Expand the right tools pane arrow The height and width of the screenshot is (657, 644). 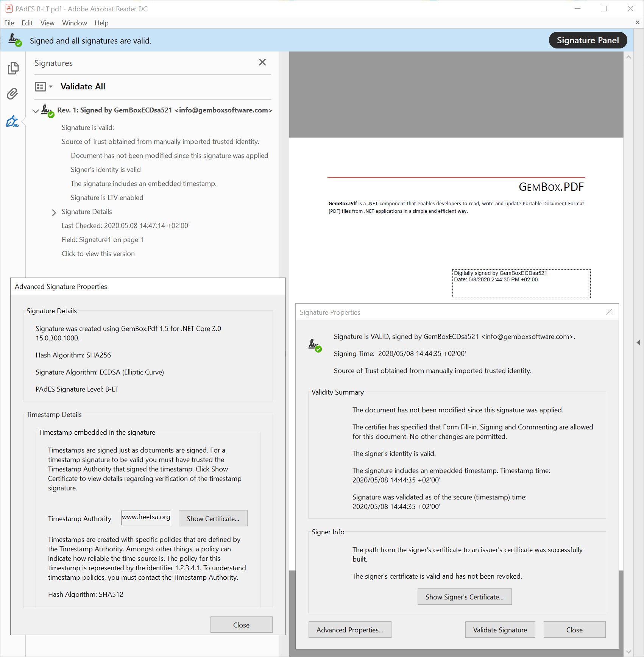[x=638, y=343]
